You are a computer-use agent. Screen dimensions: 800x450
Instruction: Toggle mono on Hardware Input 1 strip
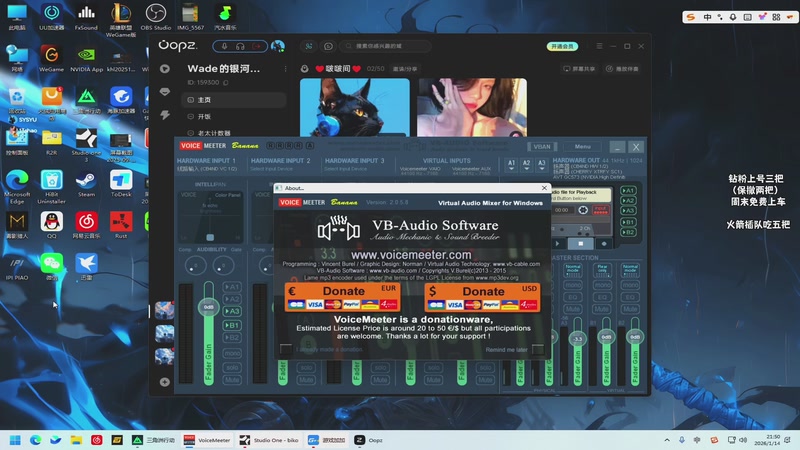pos(232,353)
